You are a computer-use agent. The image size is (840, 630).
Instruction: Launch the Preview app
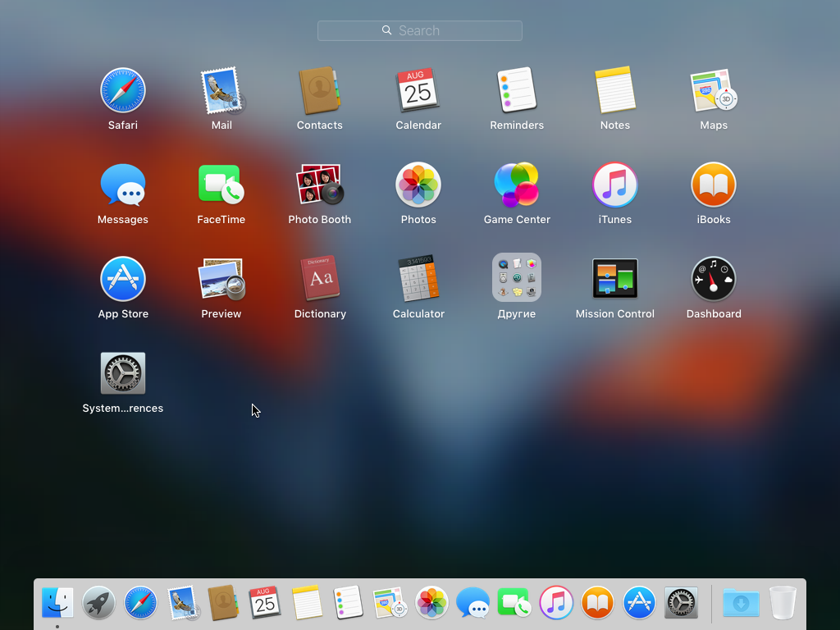point(221,279)
